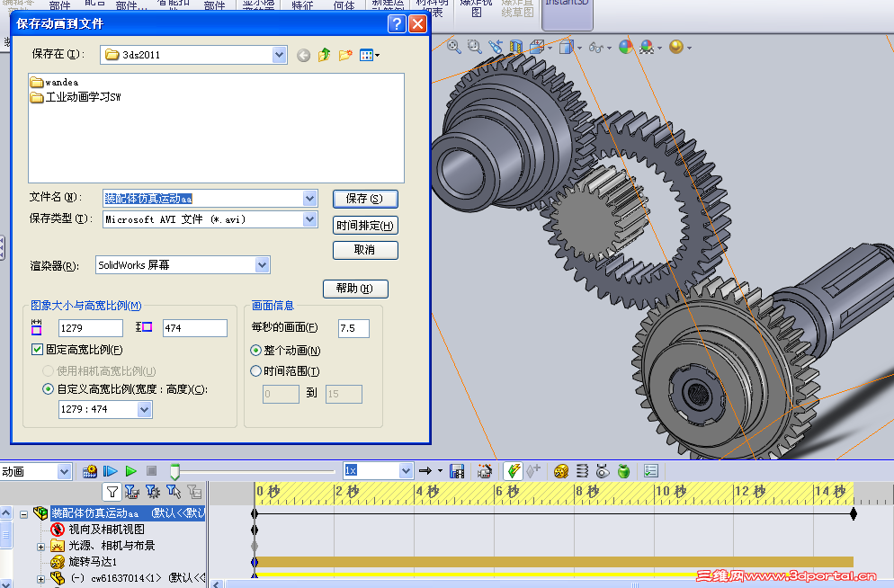This screenshot has height=588, width=894.
Task: Create a new folder in save dialog
Action: click(345, 55)
